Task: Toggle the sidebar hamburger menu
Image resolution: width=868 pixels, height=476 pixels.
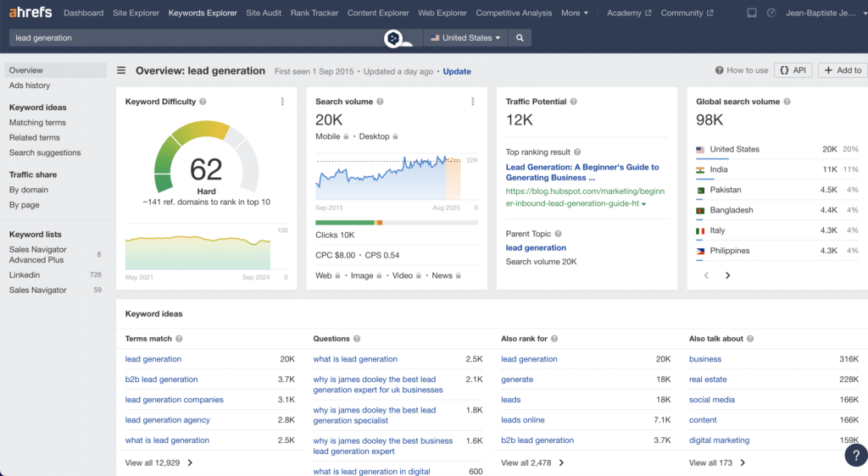Action: (121, 71)
